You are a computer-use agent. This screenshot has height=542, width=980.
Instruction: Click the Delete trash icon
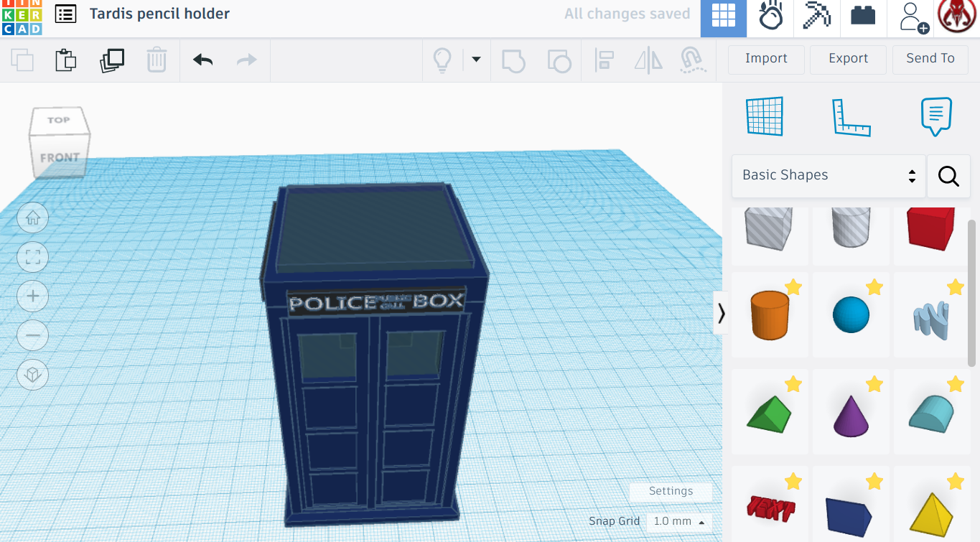pos(157,60)
